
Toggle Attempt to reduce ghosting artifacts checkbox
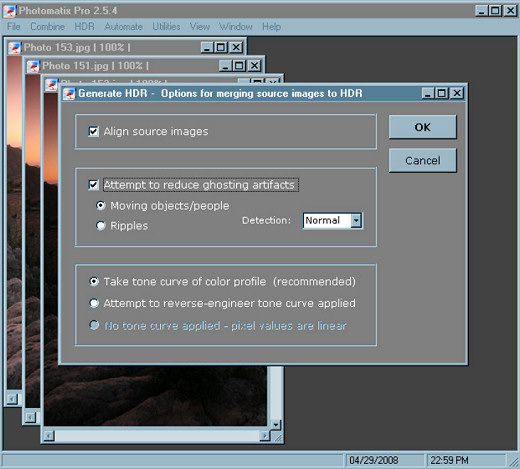tap(93, 185)
